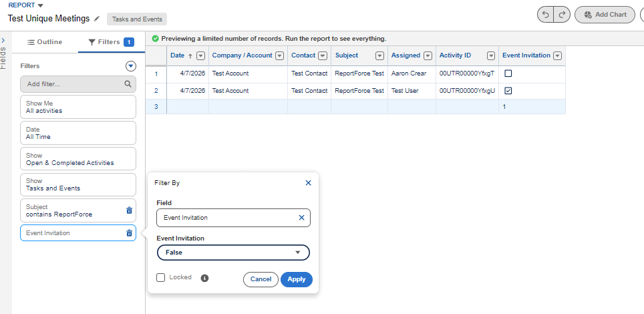644x314 pixels.
Task: Enable the Locked checkbox
Action: click(x=160, y=278)
